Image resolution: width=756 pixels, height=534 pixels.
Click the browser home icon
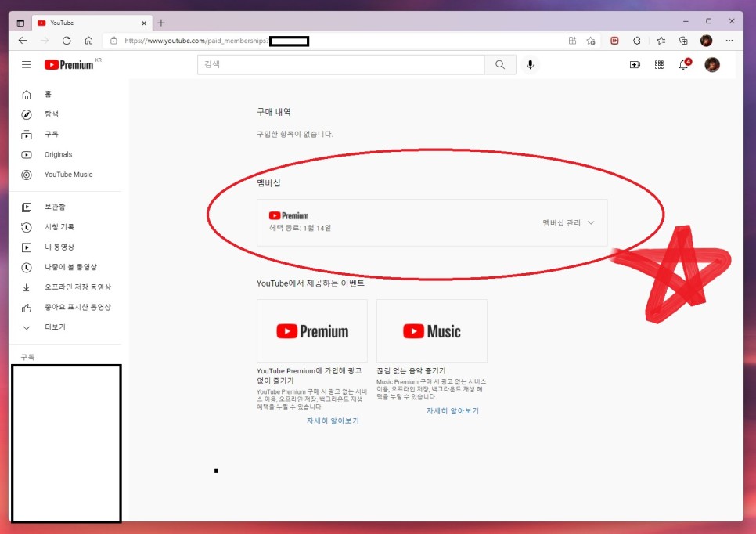pos(88,41)
